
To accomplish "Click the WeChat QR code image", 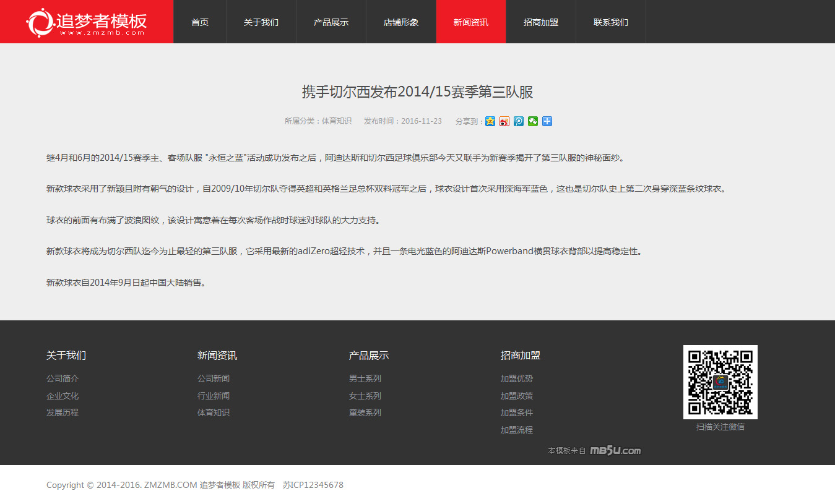I will pos(720,382).
